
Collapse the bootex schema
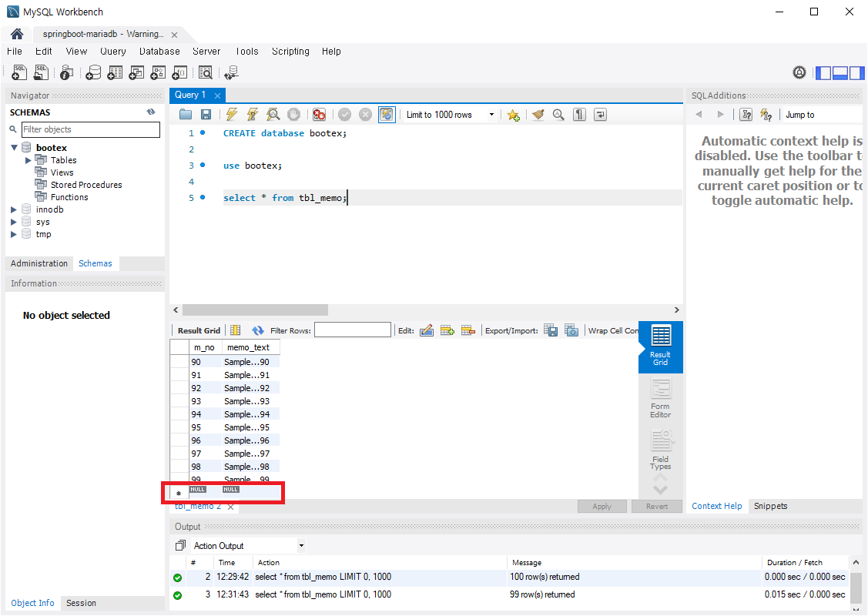coord(15,148)
